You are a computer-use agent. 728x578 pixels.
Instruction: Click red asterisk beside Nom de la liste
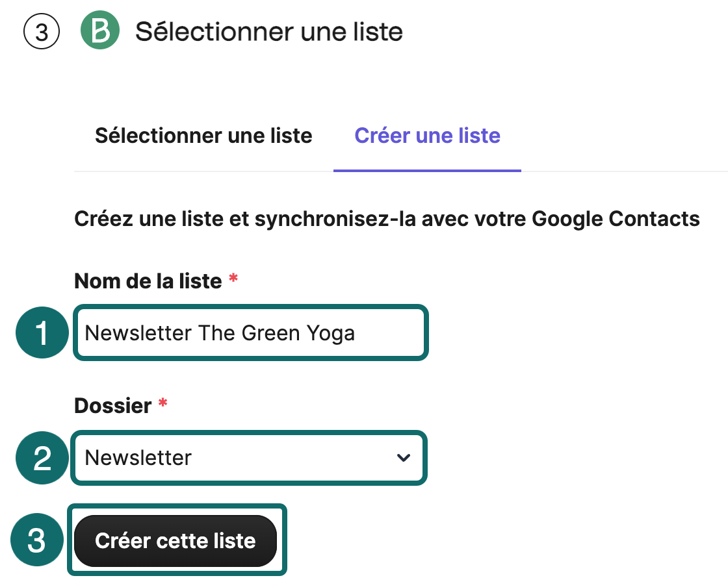[233, 279]
